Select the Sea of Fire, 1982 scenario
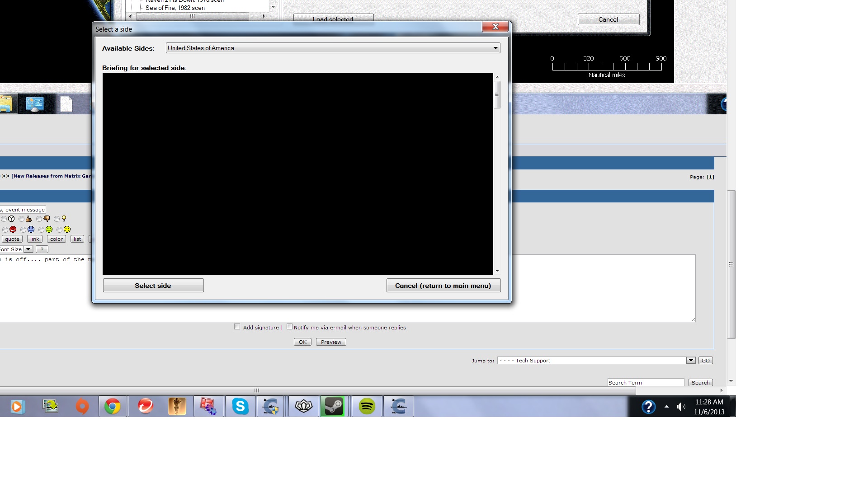This screenshot has width=868, height=488. pos(175,8)
